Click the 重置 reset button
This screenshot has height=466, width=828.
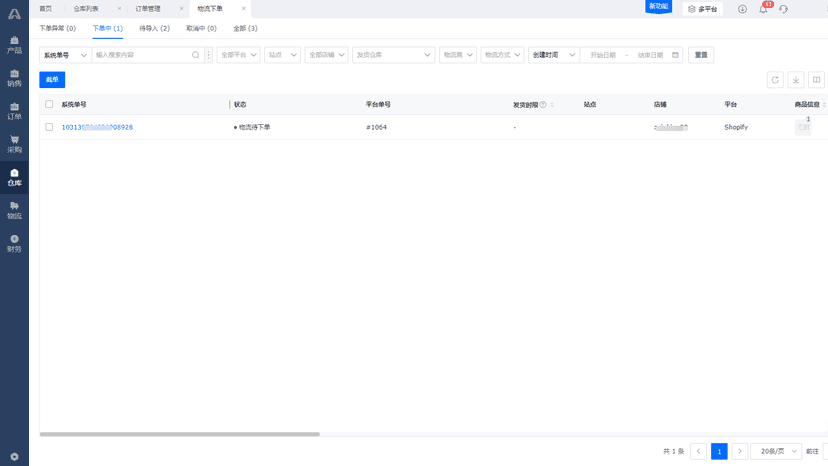701,55
